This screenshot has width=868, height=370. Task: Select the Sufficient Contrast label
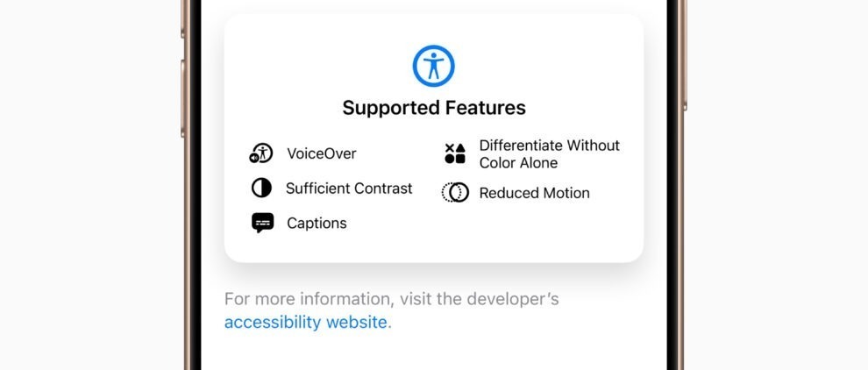click(x=349, y=189)
